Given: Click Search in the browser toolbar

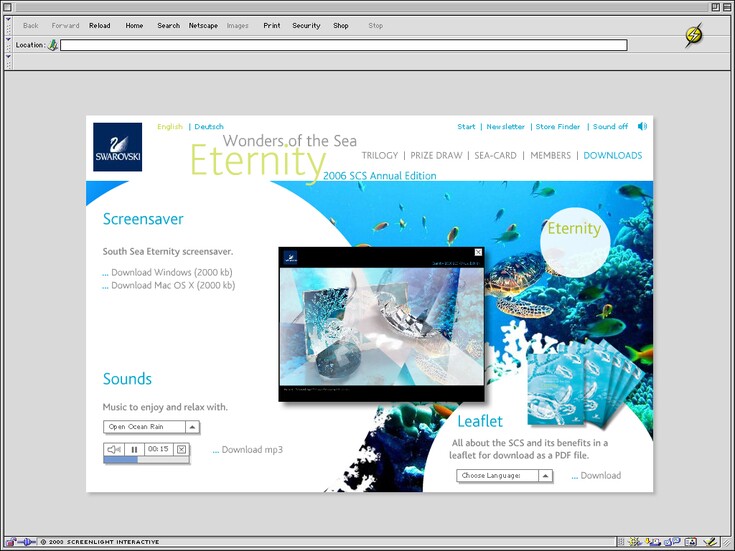Looking at the screenshot, I should (168, 26).
